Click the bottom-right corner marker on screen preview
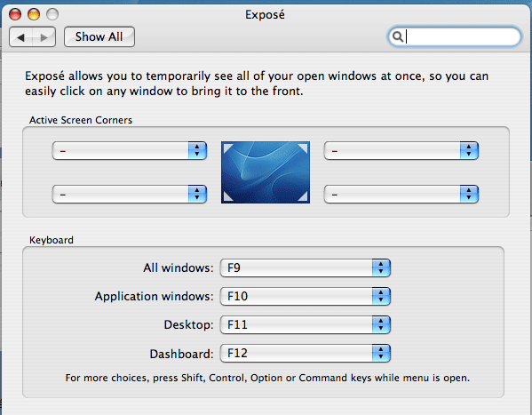 tap(303, 196)
